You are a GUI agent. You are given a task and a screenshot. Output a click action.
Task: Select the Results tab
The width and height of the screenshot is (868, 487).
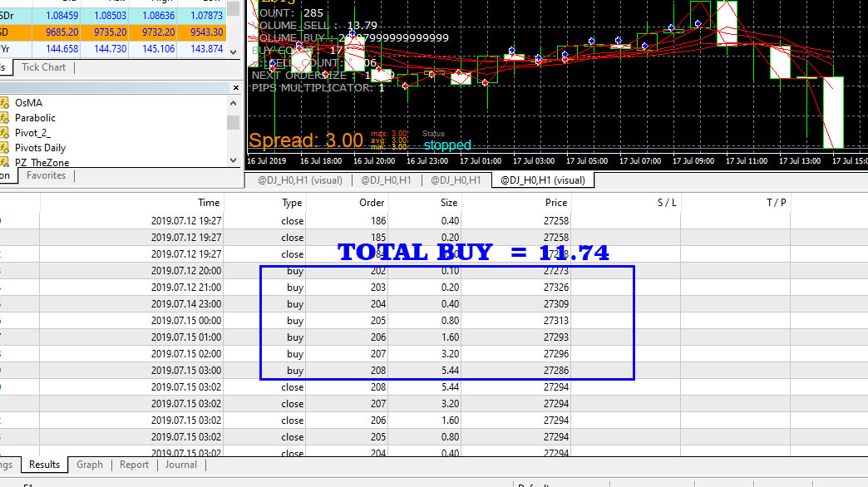coord(44,465)
